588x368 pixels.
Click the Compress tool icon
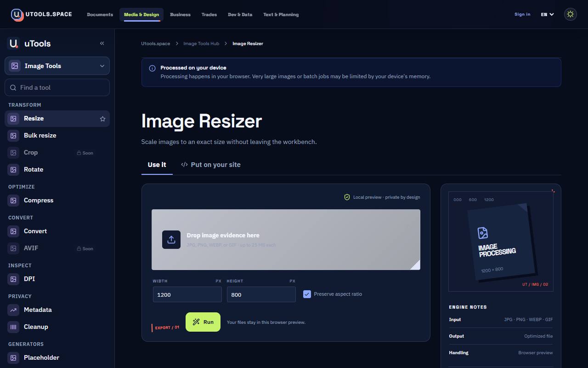[13, 201]
